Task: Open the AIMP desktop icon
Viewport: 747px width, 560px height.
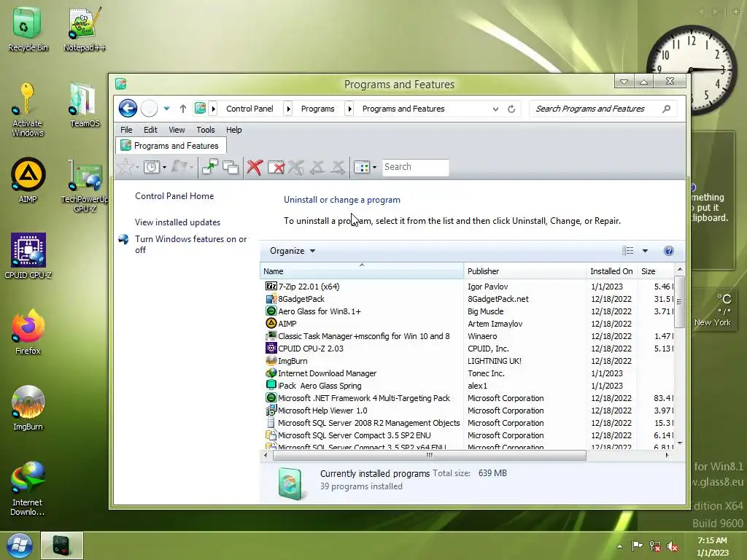Action: (28, 180)
